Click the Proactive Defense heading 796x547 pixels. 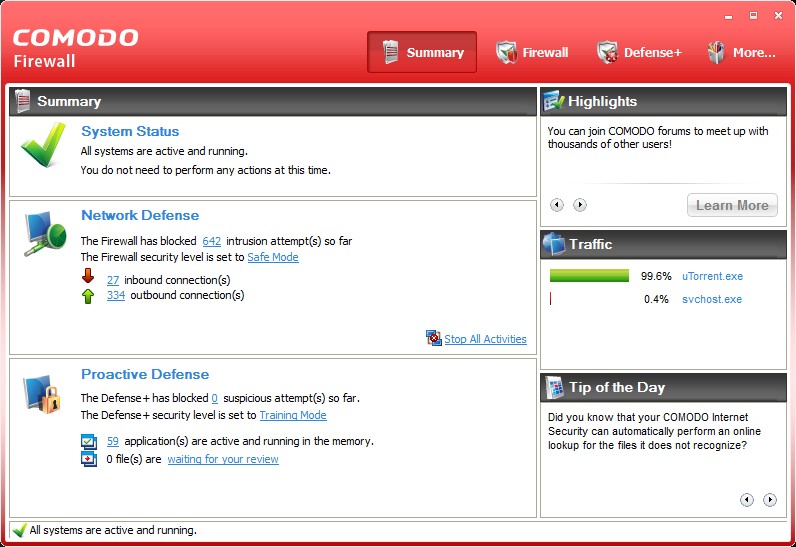click(145, 374)
